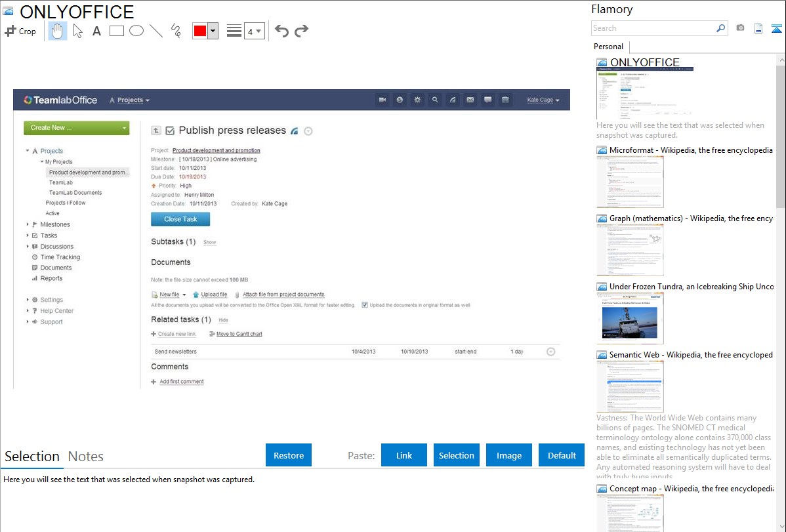
Task: Click Attach file from project documents
Action: pos(283,295)
